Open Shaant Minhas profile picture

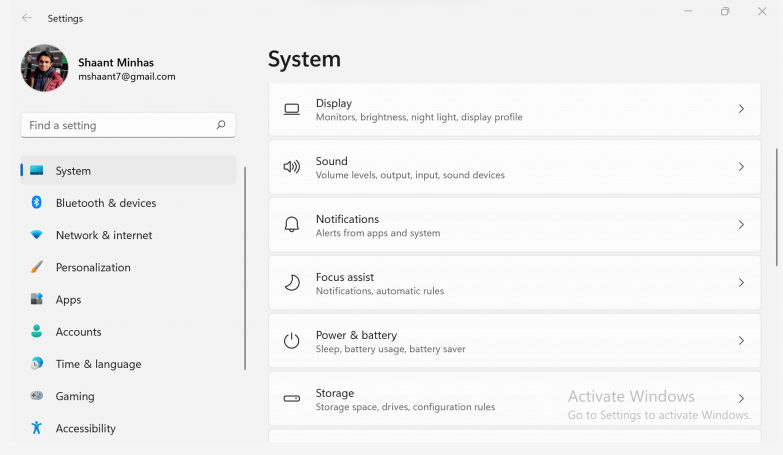[x=44, y=68]
